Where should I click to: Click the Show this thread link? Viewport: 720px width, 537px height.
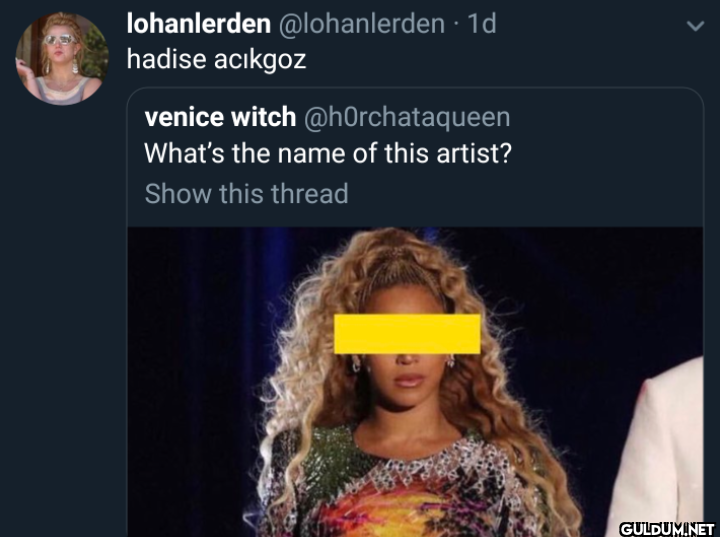point(247,193)
